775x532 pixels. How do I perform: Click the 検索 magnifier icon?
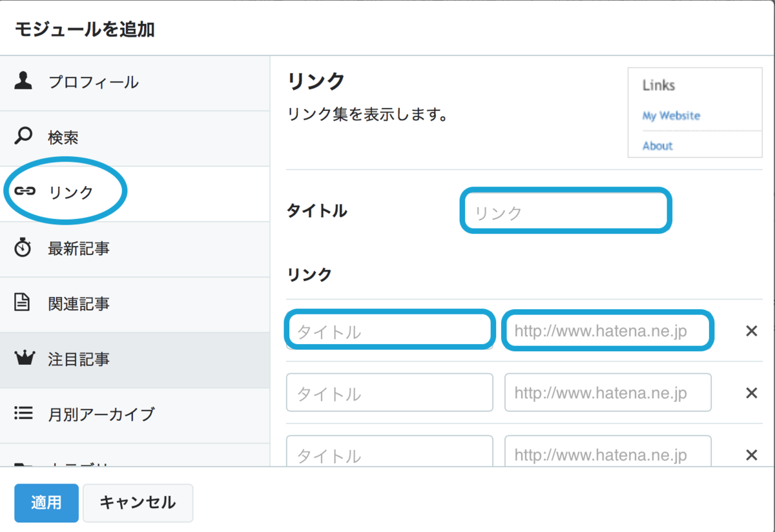coord(23,136)
